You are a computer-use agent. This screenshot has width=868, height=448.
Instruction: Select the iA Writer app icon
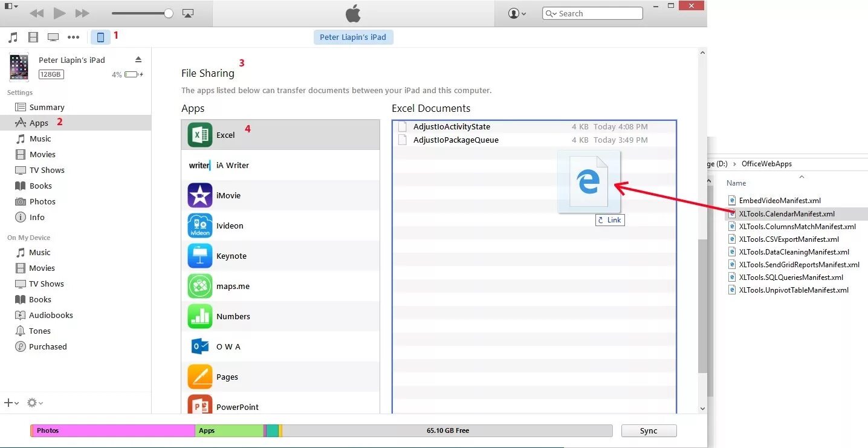tap(199, 165)
